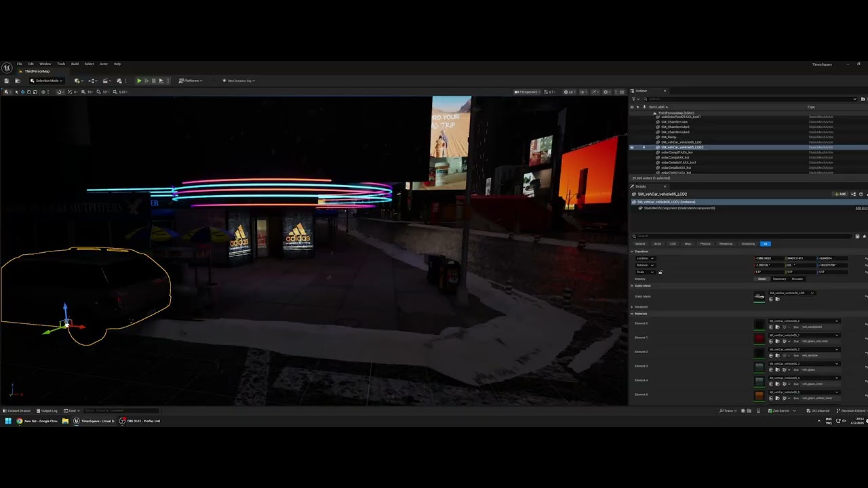Click the Windows Start button on taskbar
868x488 pixels.
click(x=7, y=421)
